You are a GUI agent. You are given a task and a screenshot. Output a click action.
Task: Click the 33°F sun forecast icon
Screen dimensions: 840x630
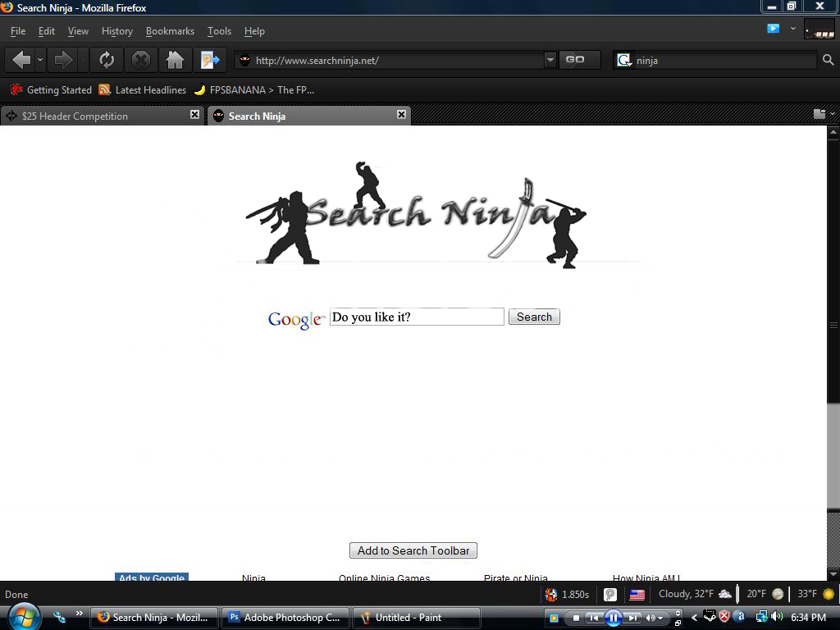click(x=829, y=594)
